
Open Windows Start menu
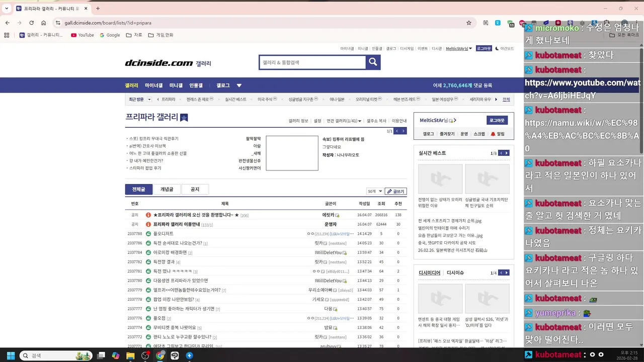click(11, 355)
